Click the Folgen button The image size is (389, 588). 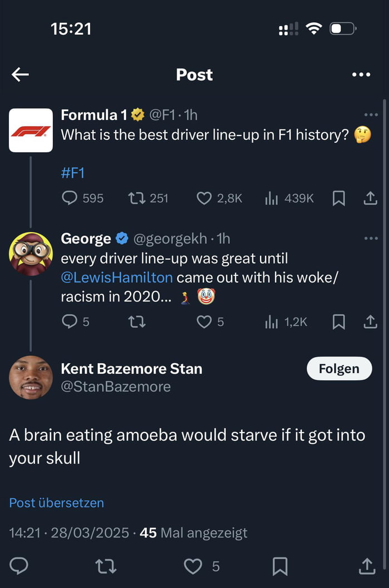[339, 369]
